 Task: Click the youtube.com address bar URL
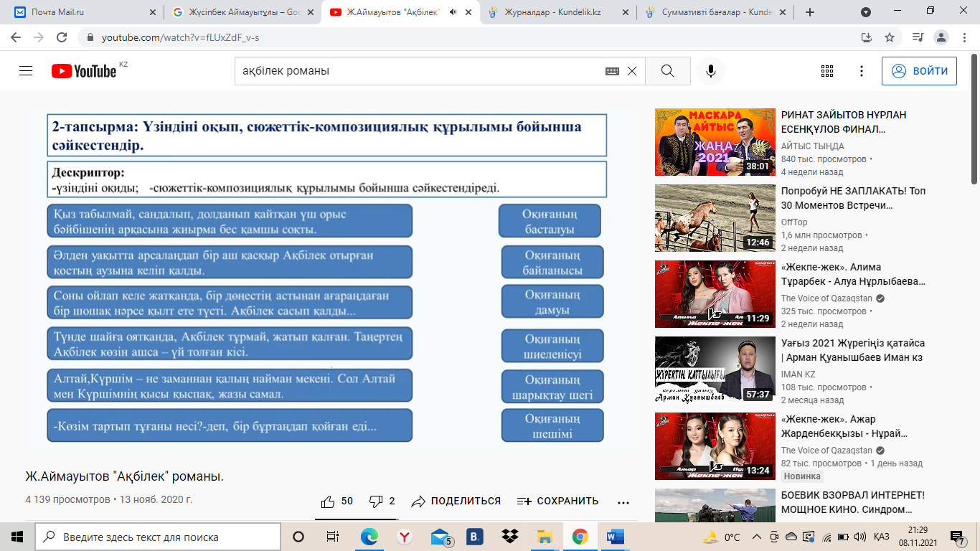pos(180,37)
